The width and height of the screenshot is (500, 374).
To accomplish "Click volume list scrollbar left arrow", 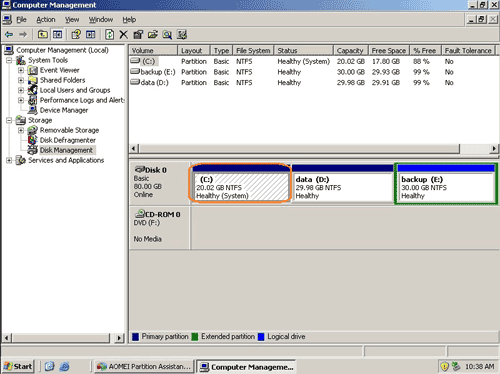I will click(x=134, y=148).
